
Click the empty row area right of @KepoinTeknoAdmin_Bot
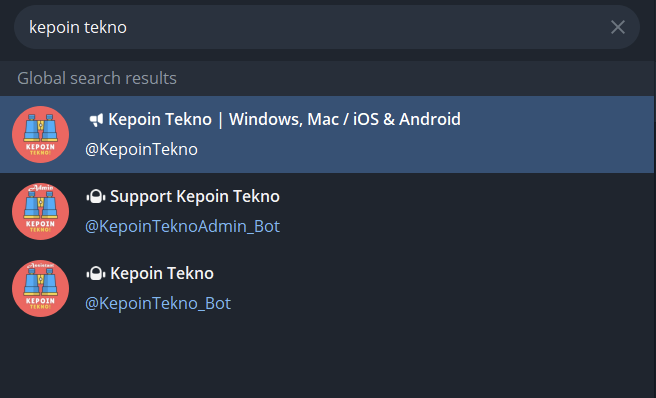coord(464,226)
